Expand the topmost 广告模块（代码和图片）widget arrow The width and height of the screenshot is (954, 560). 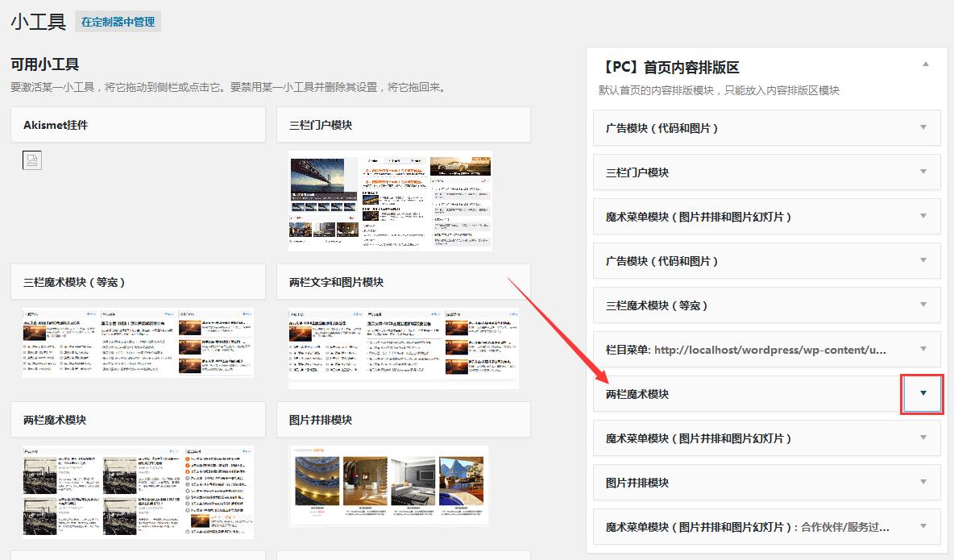(x=923, y=127)
